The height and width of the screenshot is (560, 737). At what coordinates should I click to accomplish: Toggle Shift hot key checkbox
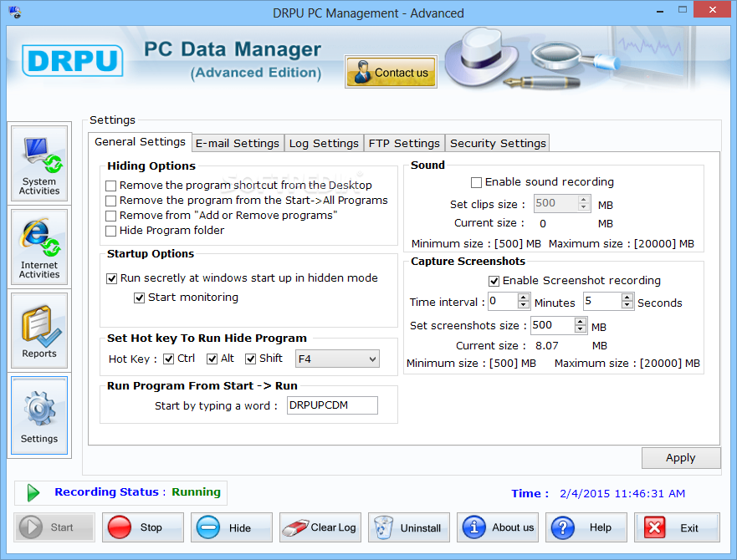[250, 359]
